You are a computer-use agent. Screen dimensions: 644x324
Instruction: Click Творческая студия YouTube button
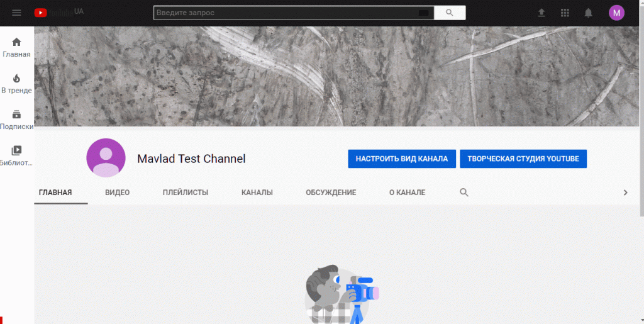click(523, 159)
